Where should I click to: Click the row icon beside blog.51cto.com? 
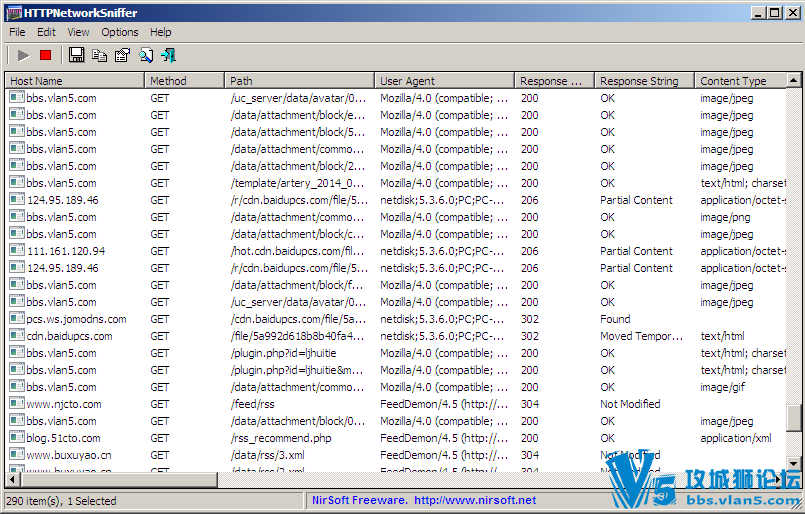[x=17, y=438]
